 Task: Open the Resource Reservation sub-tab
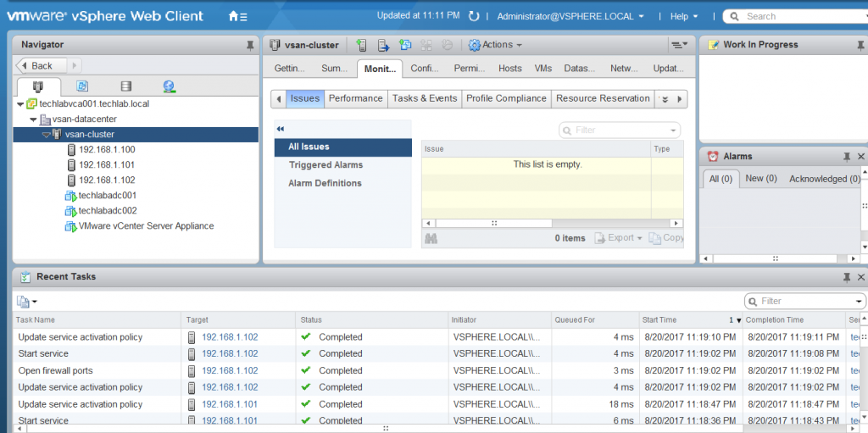pos(603,98)
